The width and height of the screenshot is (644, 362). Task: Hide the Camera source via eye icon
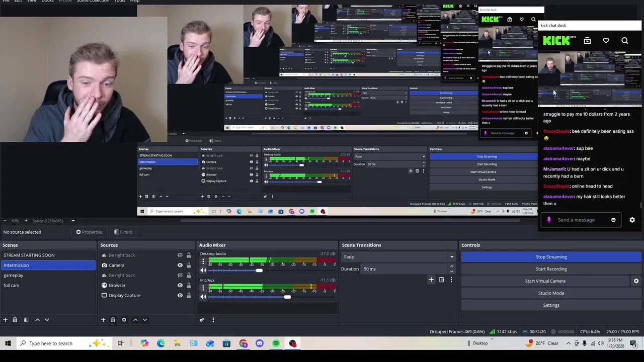coord(180,265)
